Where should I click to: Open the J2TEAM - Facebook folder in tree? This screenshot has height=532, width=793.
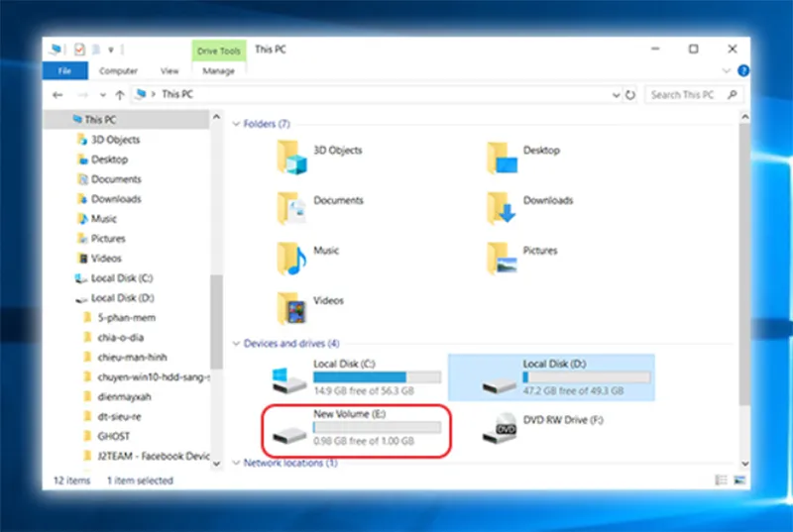pos(154,457)
